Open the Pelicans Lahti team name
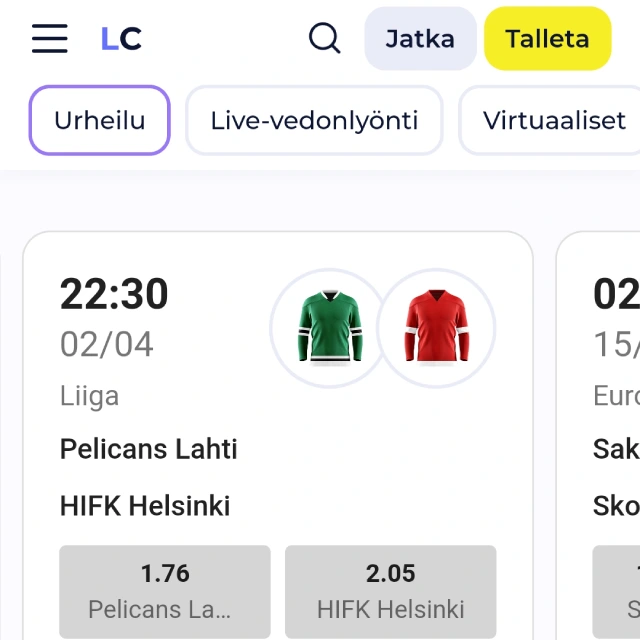This screenshot has height=640, width=640. pos(149,449)
